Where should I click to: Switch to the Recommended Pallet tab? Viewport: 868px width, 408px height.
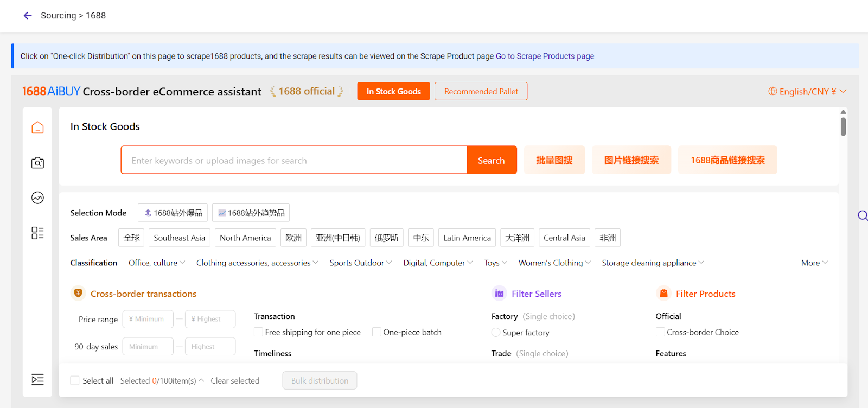click(481, 92)
